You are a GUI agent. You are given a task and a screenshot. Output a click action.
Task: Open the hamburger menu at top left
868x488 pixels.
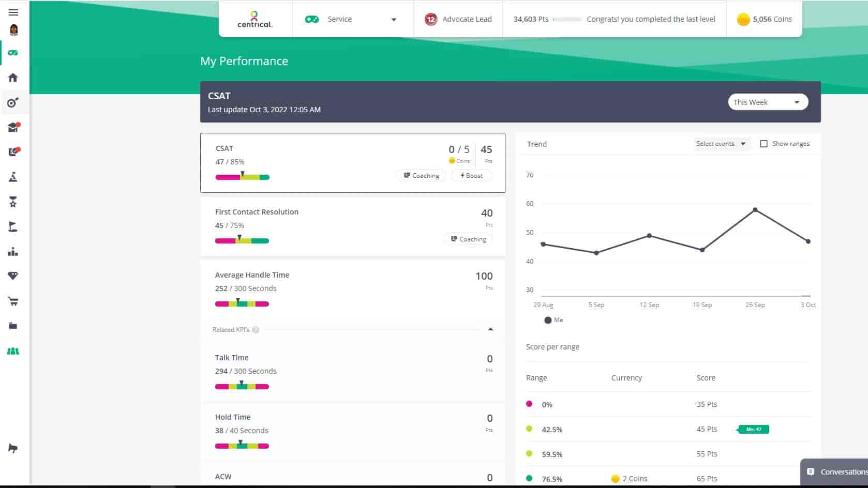pos(13,12)
